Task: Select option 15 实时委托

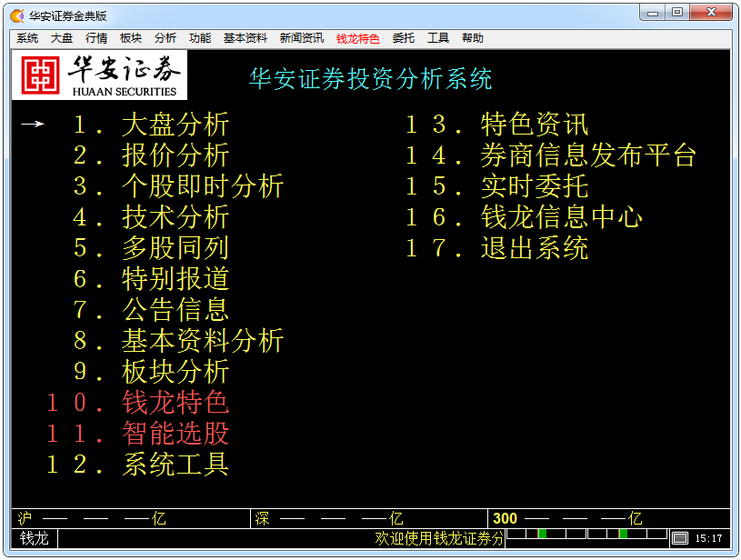Action: point(497,186)
